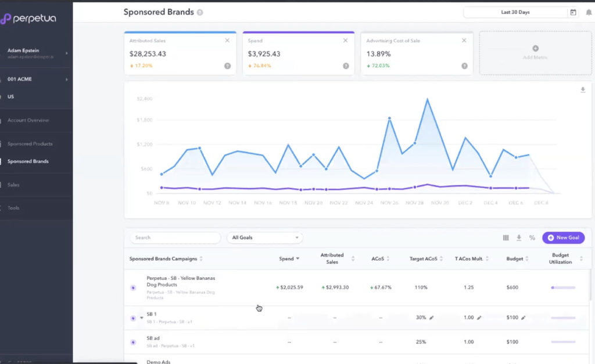This screenshot has width=595, height=364.
Task: Create a New Goal
Action: 563,238
